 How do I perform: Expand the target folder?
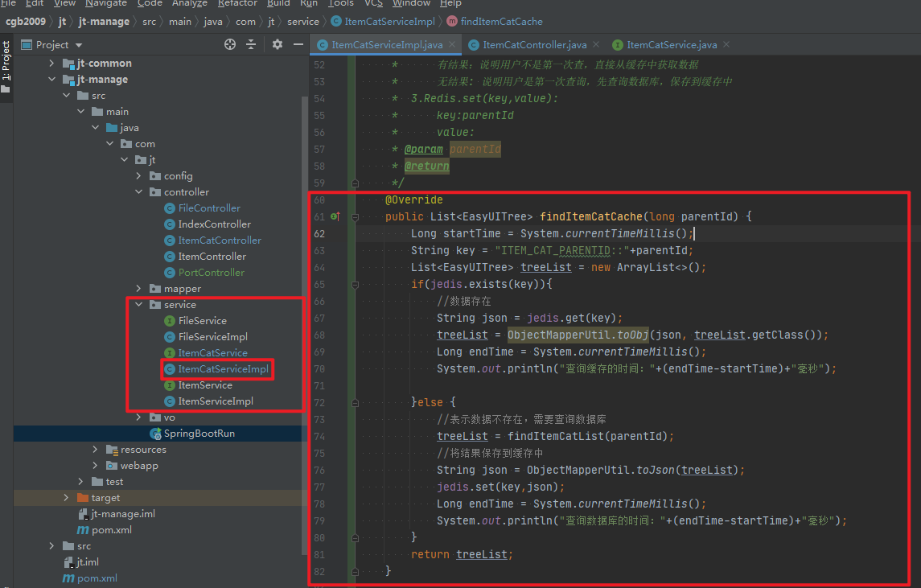[x=66, y=498]
